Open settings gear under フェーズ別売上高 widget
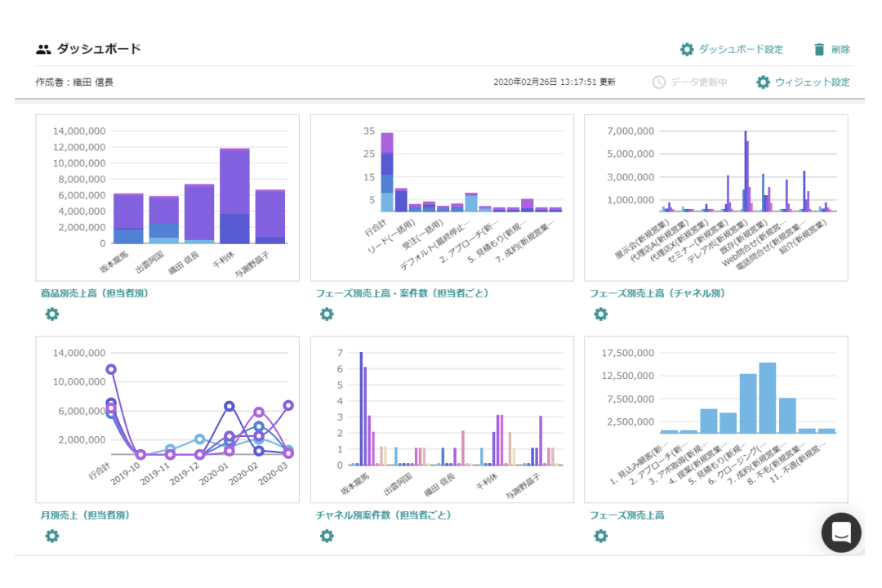 [601, 536]
